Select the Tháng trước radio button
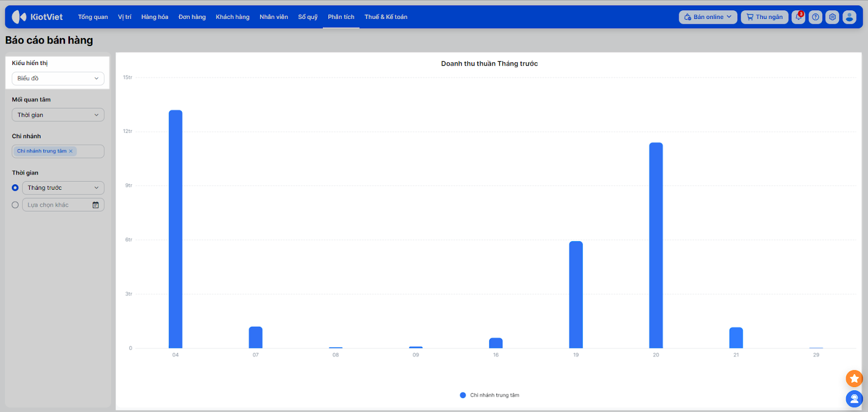 15,188
